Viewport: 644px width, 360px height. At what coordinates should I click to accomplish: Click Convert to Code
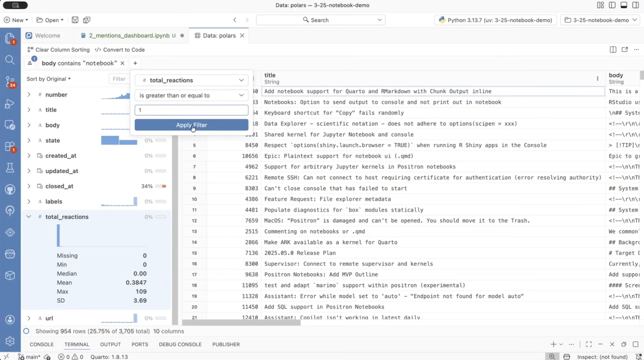click(120, 50)
